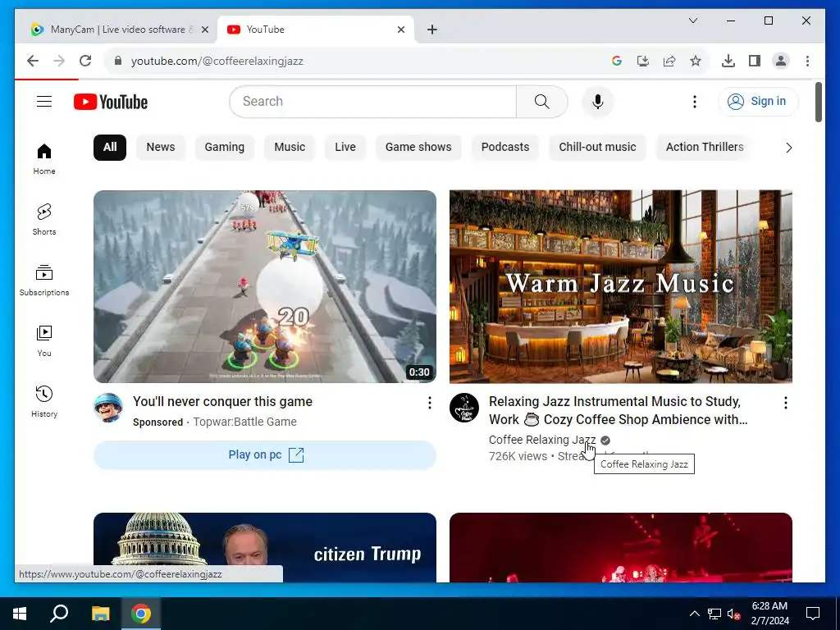Select the All category chip
This screenshot has width=840, height=630.
(110, 148)
